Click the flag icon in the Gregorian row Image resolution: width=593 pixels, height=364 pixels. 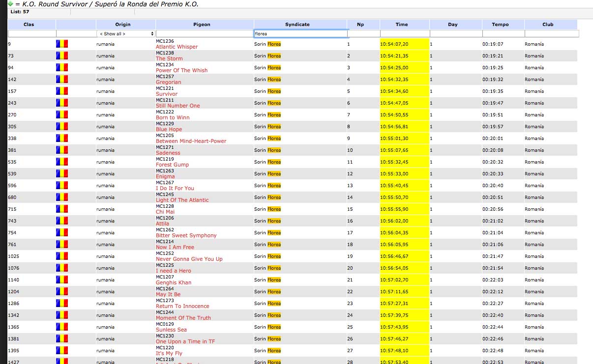[62, 79]
